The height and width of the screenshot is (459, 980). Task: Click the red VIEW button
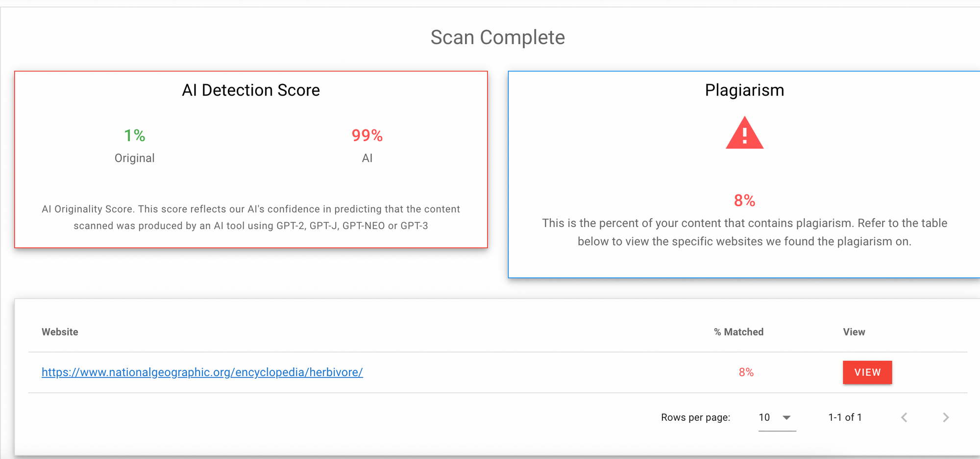coord(867,372)
